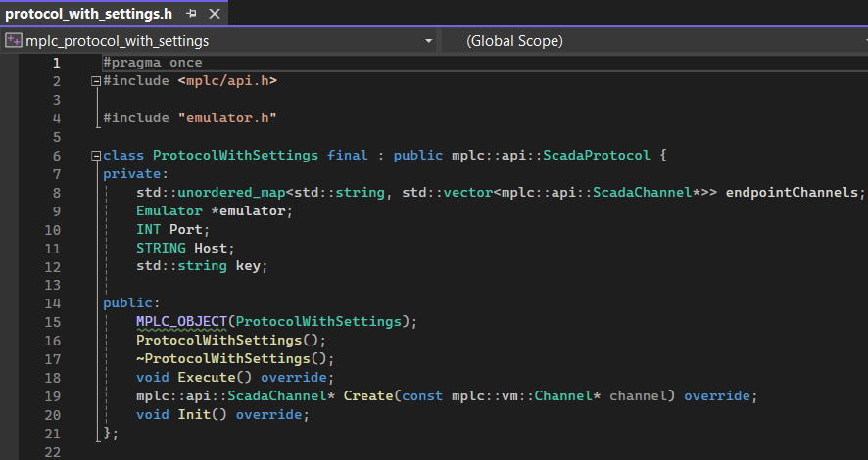Image resolution: width=868 pixels, height=460 pixels.
Task: Click 'key' member on line 12
Action: point(248,266)
